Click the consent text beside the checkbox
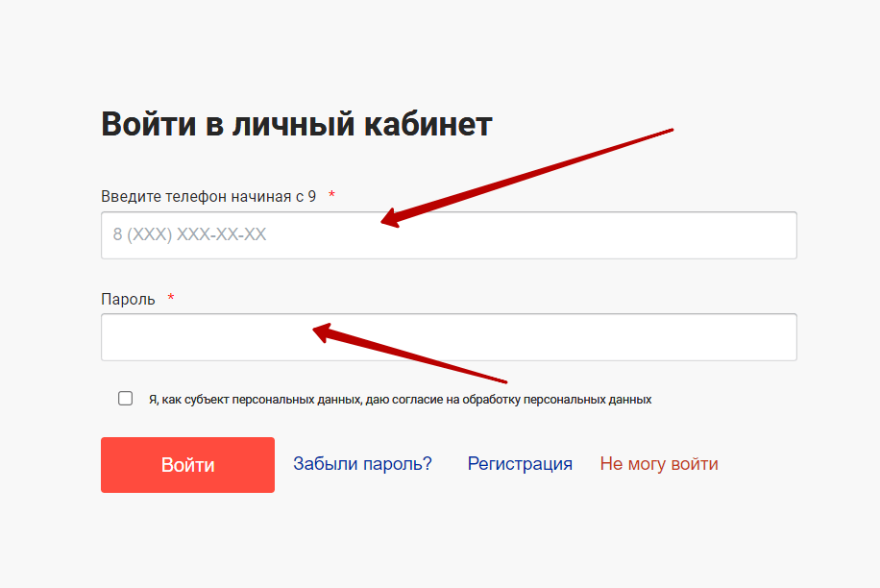The image size is (880, 588). click(x=400, y=400)
